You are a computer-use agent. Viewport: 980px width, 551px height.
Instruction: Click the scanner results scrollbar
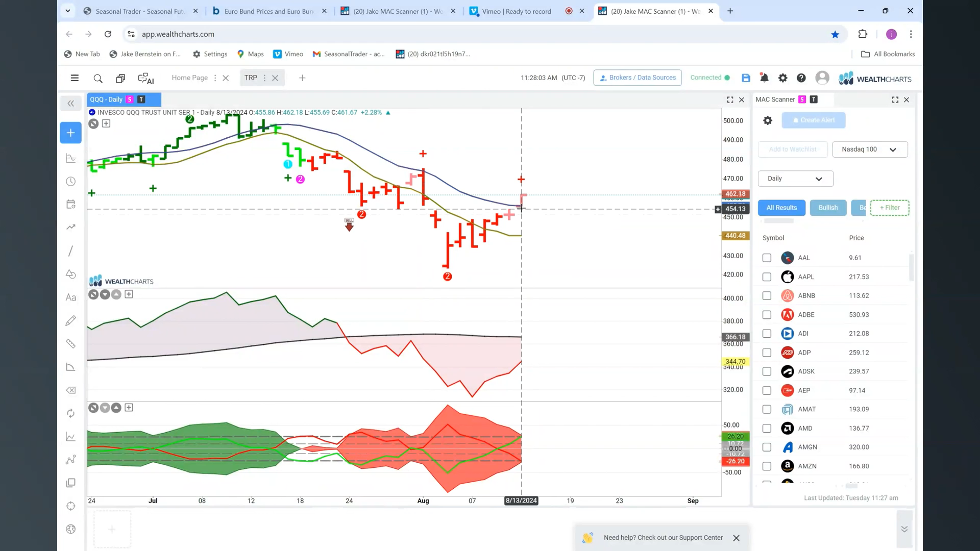[911, 267]
